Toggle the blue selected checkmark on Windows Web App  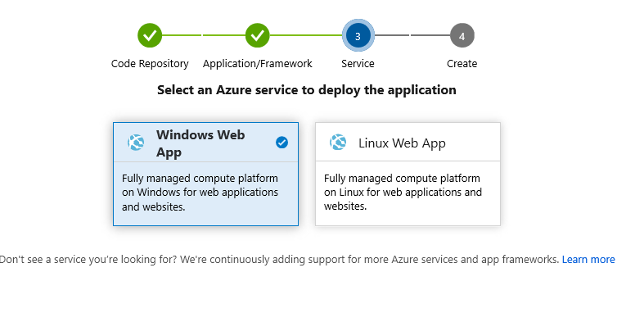pos(281,143)
